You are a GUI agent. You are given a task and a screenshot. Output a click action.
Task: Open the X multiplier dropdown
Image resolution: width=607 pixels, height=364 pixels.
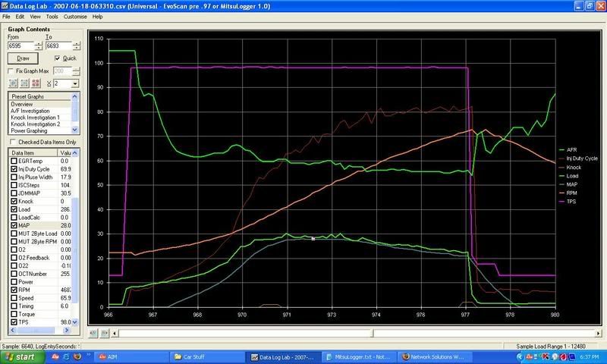tap(74, 83)
